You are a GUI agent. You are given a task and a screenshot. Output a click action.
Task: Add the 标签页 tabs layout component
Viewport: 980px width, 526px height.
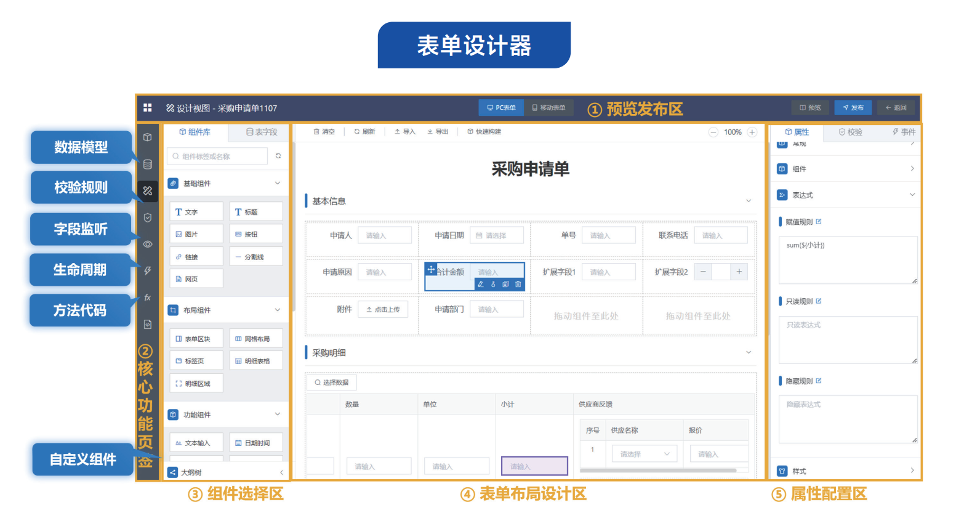click(196, 361)
